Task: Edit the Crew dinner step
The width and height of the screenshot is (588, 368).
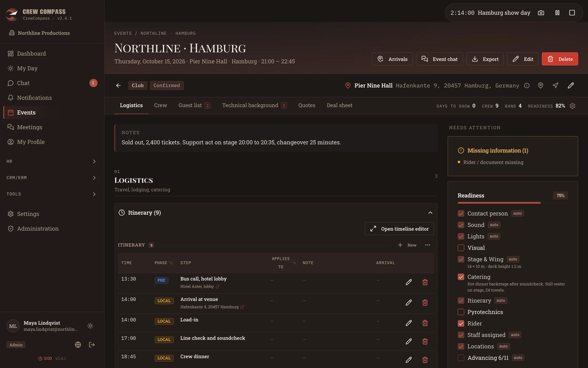Action: [409, 360]
